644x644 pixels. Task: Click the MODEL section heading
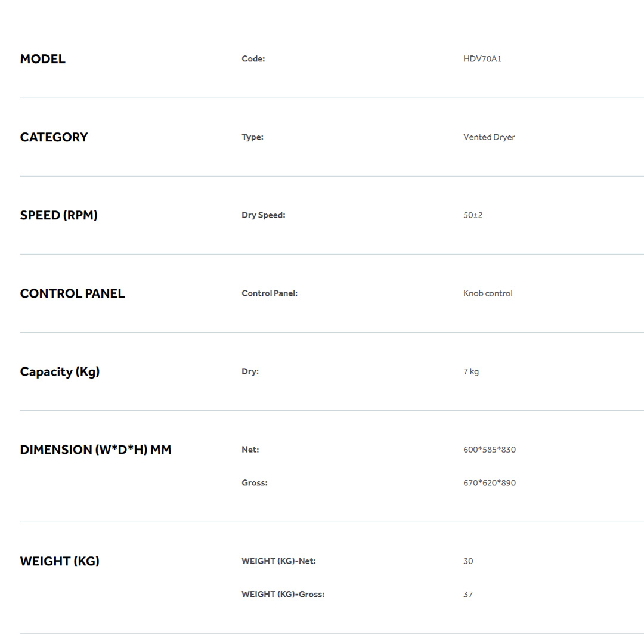pos(43,59)
